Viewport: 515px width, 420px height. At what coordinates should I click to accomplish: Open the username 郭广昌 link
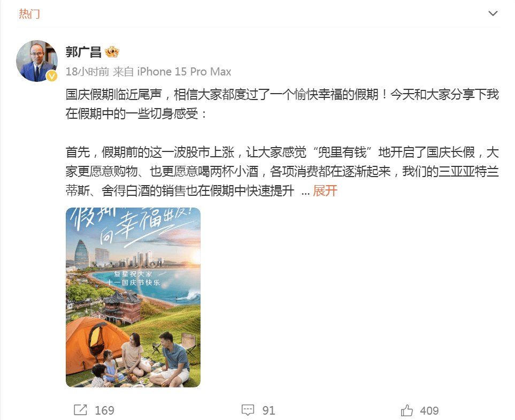tap(83, 52)
